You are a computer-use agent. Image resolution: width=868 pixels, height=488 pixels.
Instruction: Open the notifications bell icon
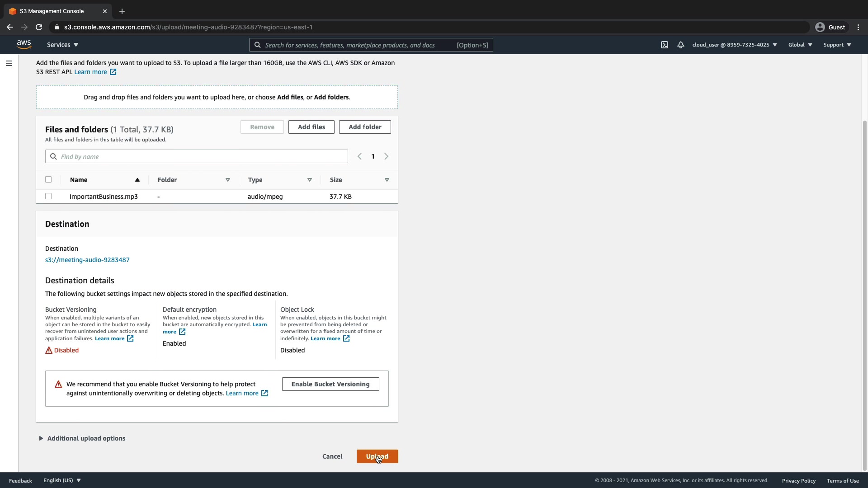pyautogui.click(x=680, y=45)
